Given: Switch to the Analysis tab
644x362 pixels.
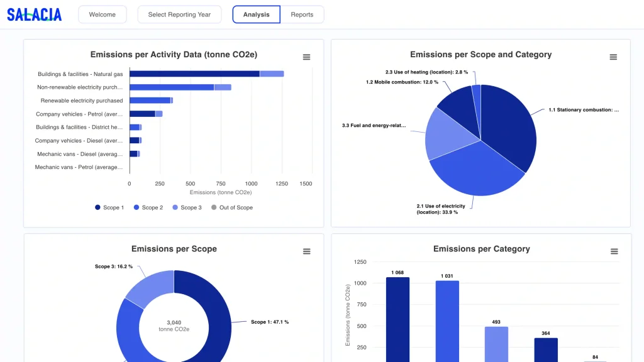Looking at the screenshot, I should click(x=257, y=14).
